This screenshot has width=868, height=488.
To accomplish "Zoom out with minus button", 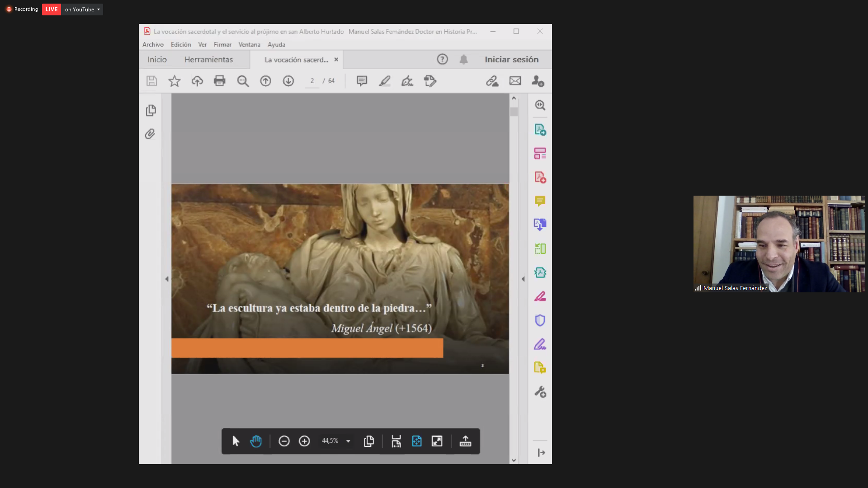I will point(284,441).
